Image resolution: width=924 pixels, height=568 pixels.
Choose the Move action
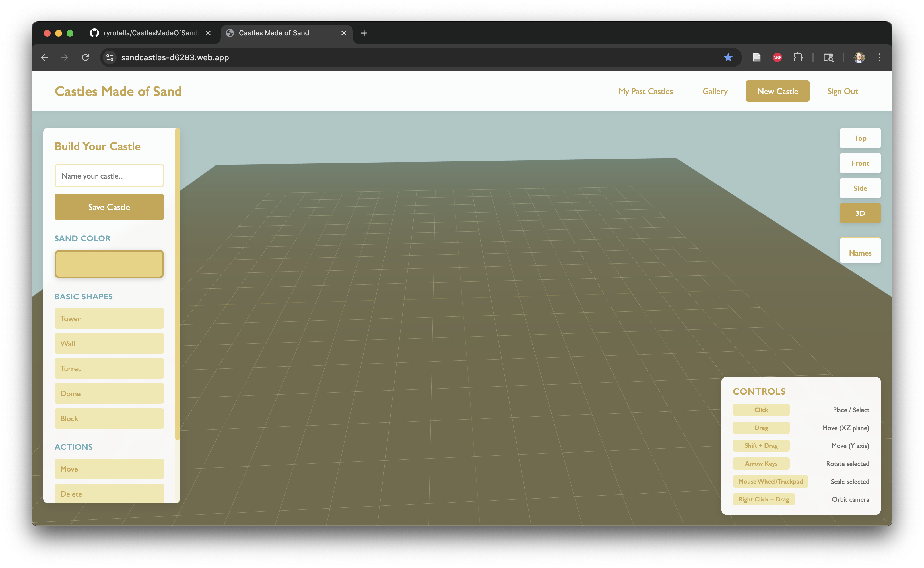(109, 469)
